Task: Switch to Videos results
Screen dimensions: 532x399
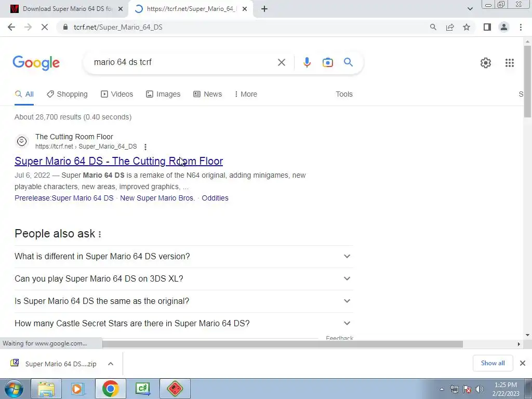Action: tap(117, 95)
